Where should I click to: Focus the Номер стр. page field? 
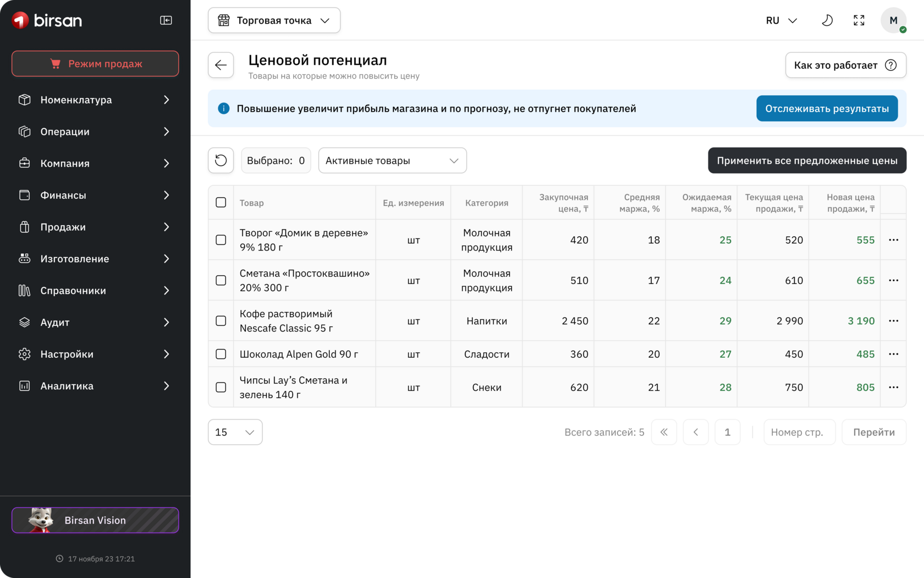(799, 432)
